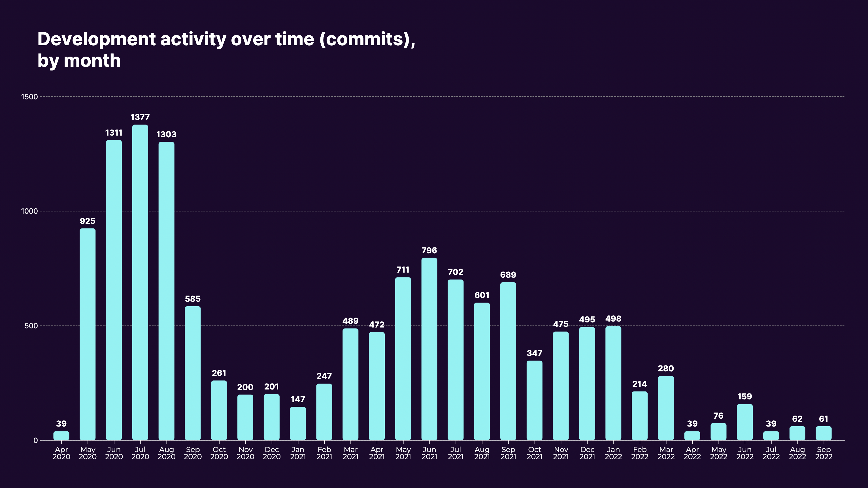Select the Feb 2021 bar labeled 247

click(324, 412)
